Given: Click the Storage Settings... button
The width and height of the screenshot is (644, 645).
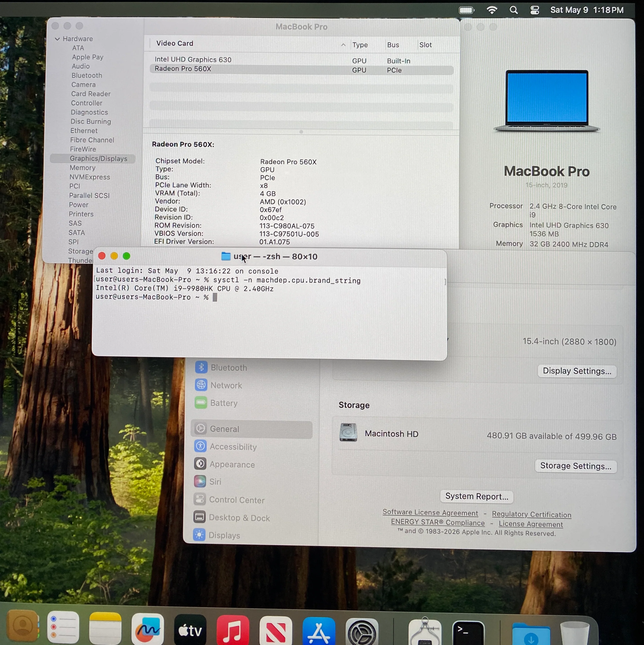Looking at the screenshot, I should pos(576,466).
